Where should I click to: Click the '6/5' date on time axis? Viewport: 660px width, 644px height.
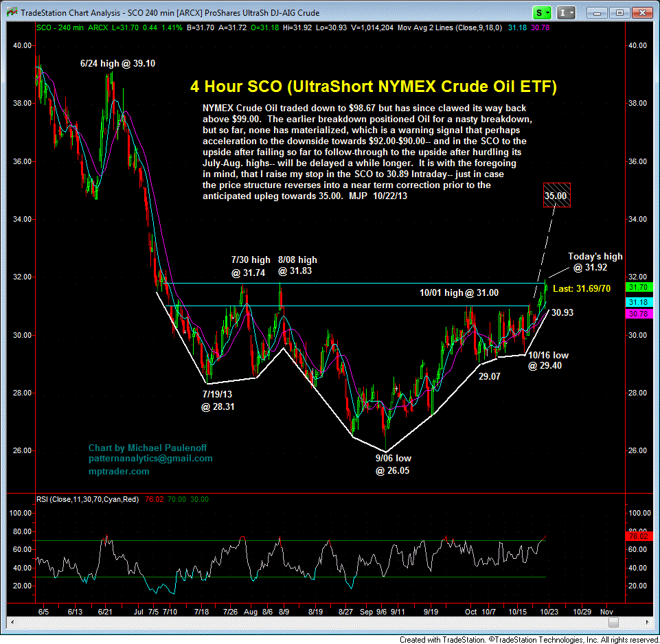[x=43, y=612]
